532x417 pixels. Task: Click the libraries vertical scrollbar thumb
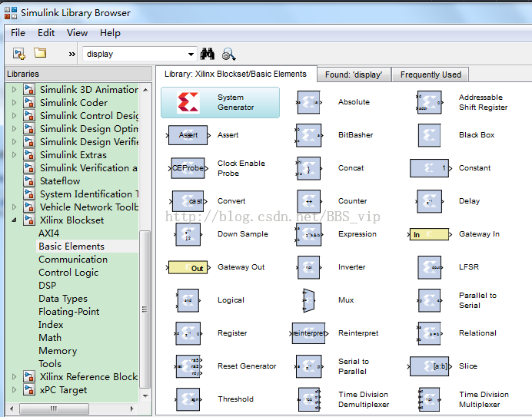coord(145,309)
